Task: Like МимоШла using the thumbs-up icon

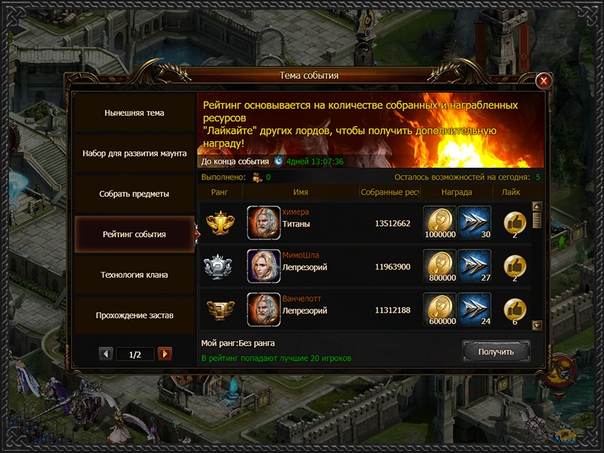Action: click(515, 267)
